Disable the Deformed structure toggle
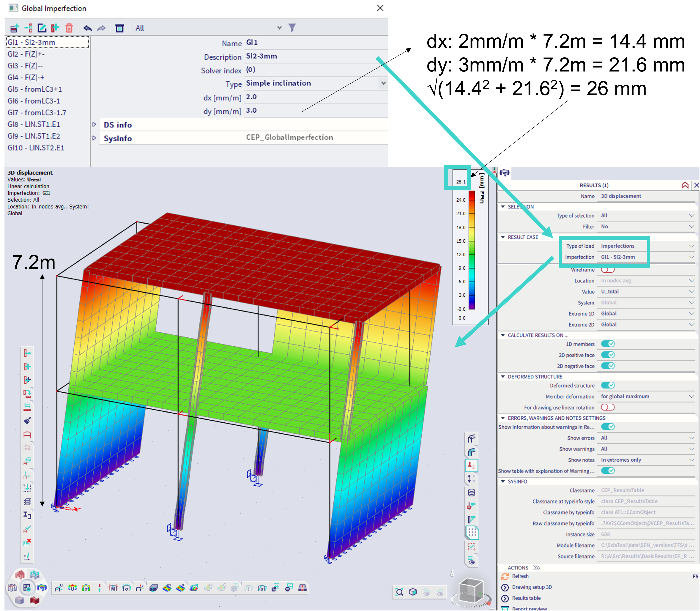 pyautogui.click(x=608, y=385)
